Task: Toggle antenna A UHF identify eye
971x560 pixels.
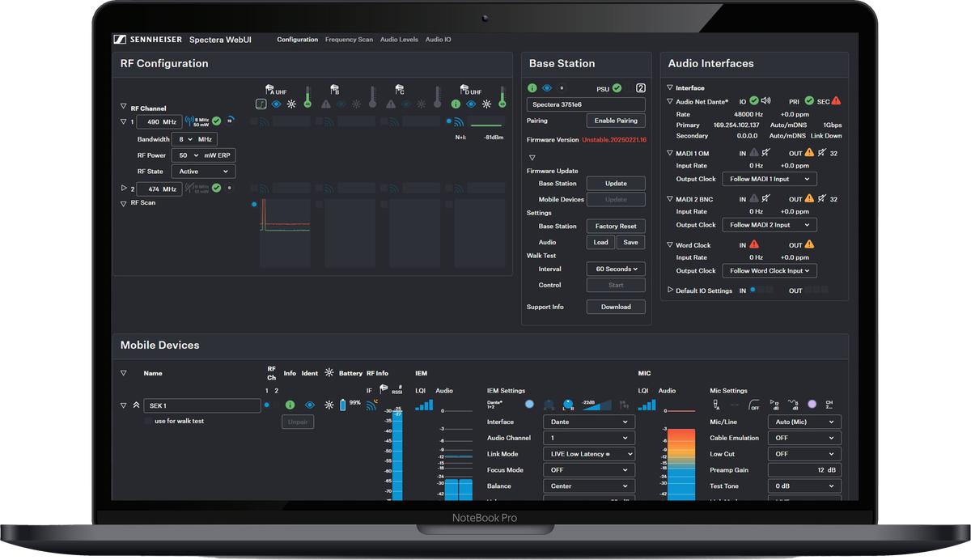Action: 275,104
